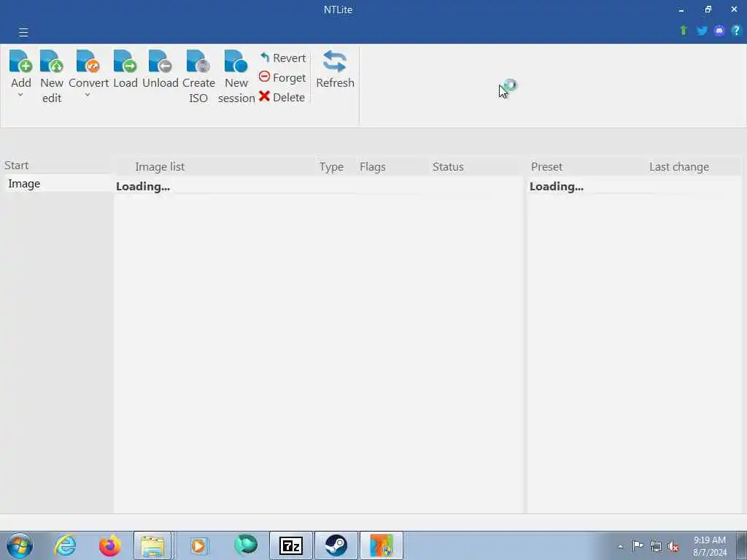Viewport: 747px width, 560px height.
Task: Click the Delete button
Action: tap(282, 97)
